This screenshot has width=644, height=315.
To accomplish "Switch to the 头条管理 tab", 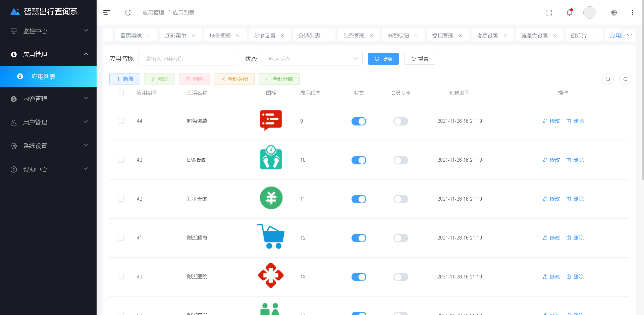I will point(354,36).
